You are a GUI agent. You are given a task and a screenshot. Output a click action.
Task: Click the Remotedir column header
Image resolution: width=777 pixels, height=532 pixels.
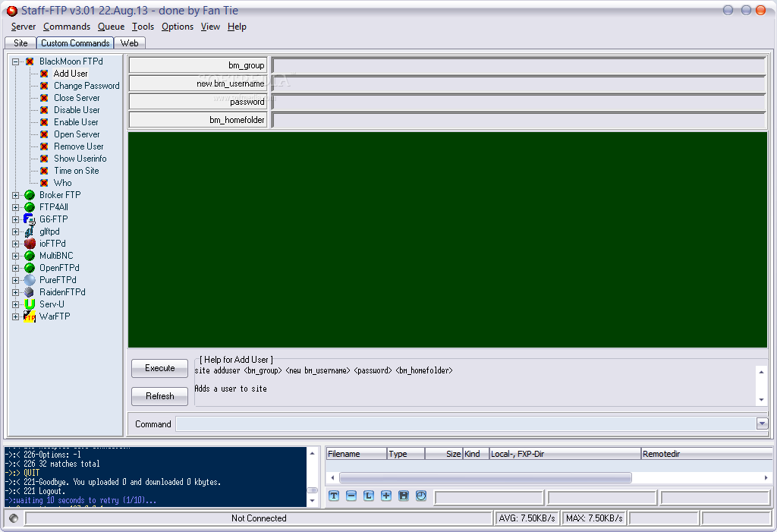[x=706, y=454]
